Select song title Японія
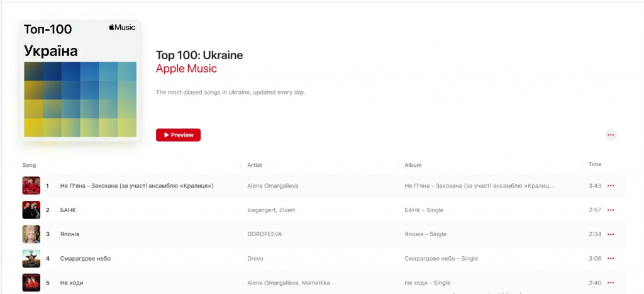This screenshot has height=294, width=644. coord(69,234)
